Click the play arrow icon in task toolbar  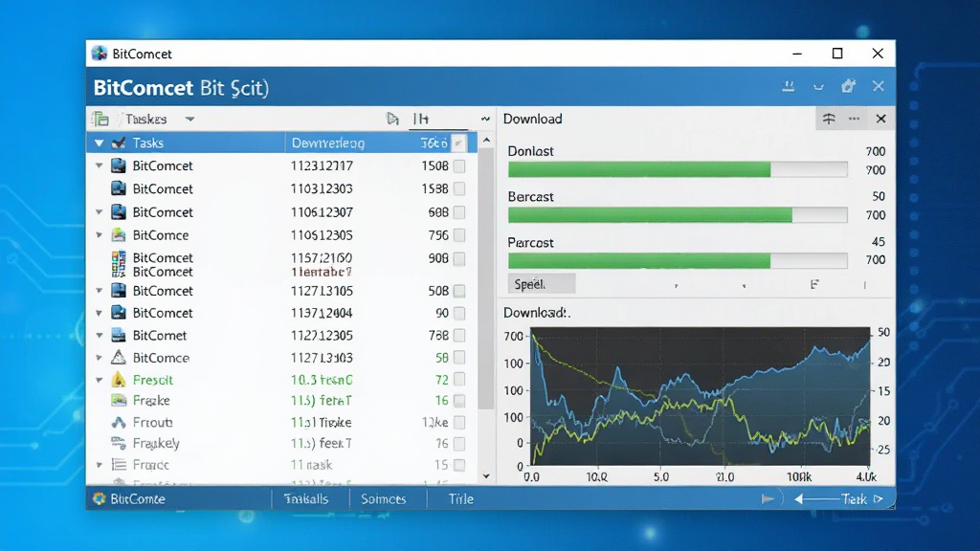[392, 119]
